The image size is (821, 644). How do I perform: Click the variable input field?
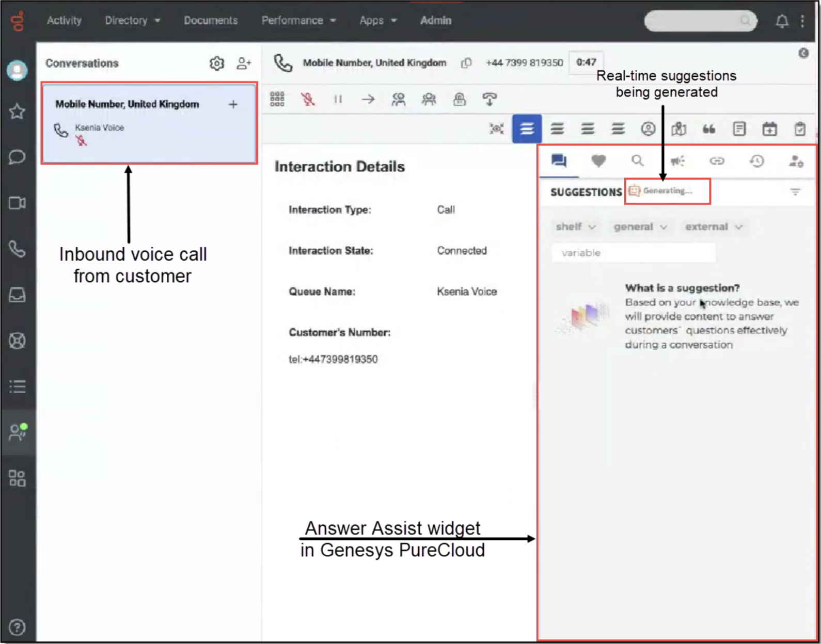[x=634, y=253]
